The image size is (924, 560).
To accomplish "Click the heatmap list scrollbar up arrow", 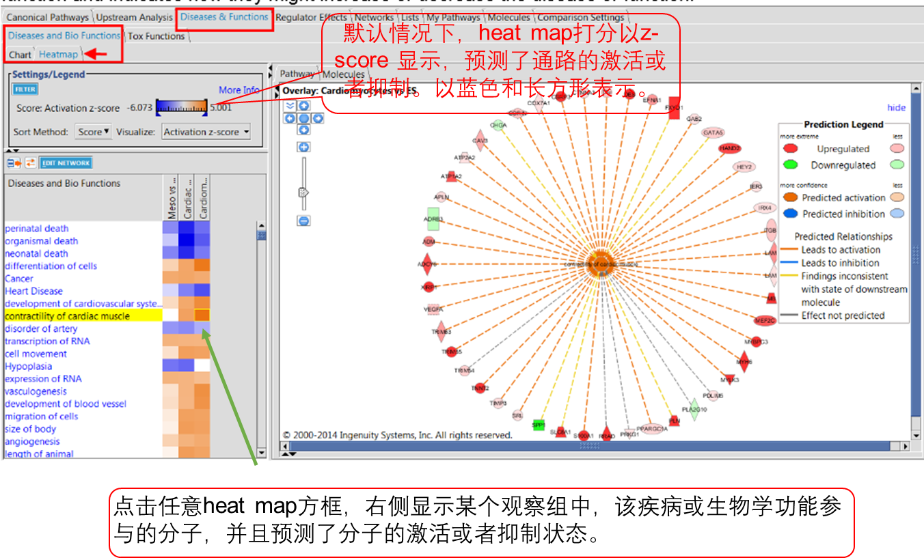I will [261, 225].
